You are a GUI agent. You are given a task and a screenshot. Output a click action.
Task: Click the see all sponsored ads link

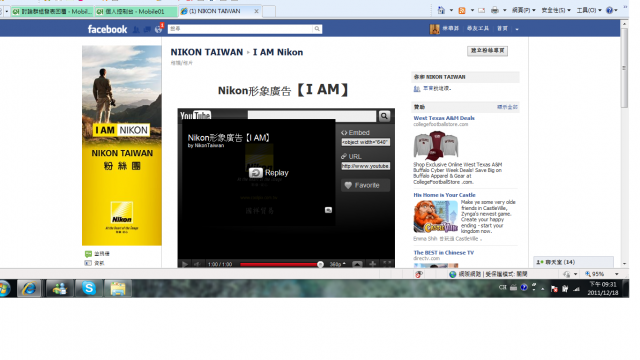[x=507, y=107]
